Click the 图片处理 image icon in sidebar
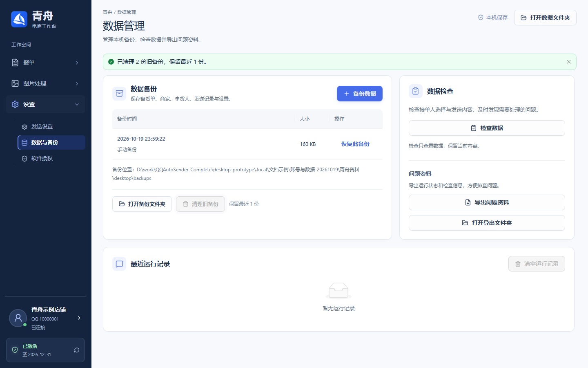 coord(15,83)
